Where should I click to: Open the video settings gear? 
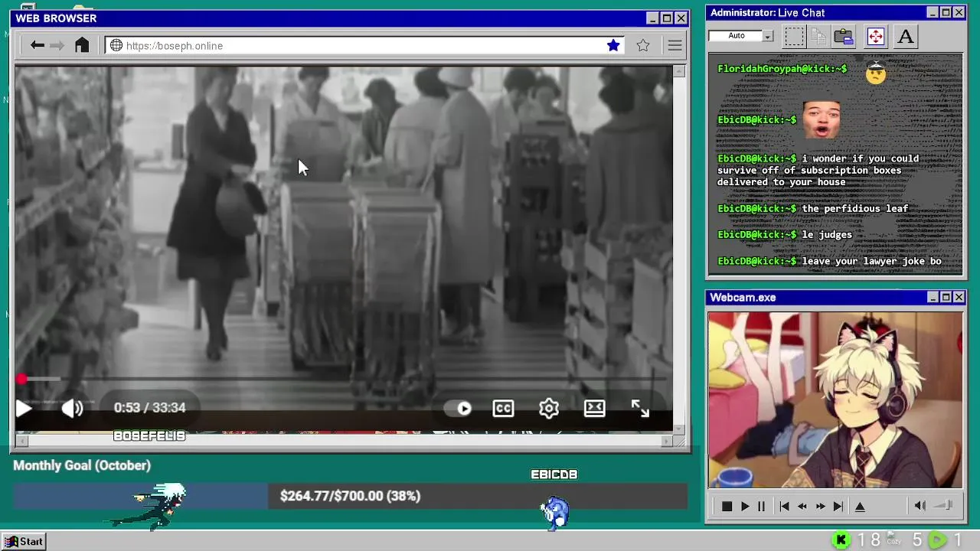pos(549,409)
